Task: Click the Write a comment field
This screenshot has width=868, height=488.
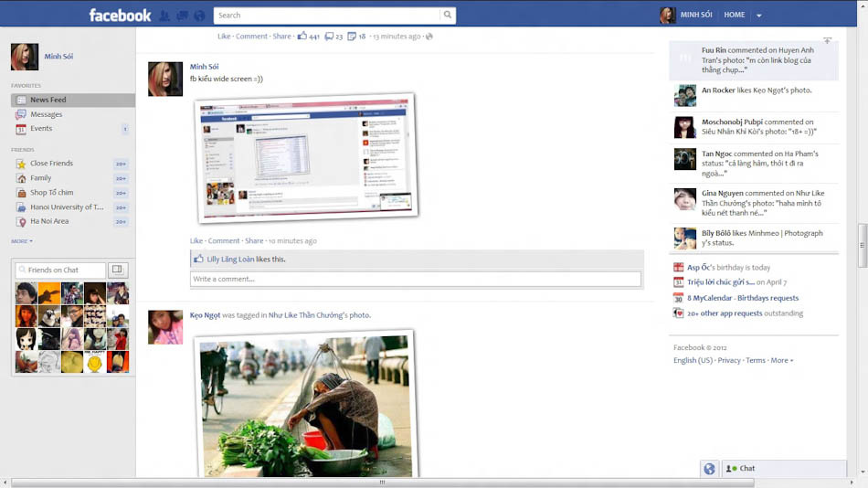Action: click(x=416, y=279)
